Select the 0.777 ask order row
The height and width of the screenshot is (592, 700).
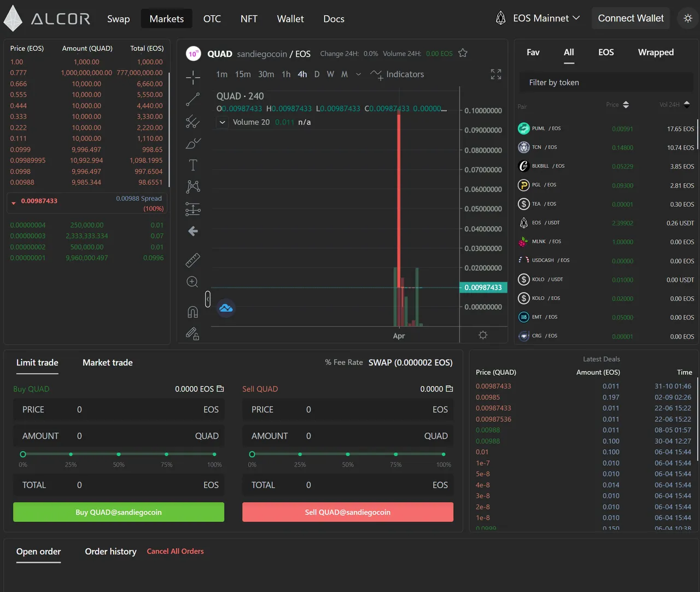[86, 73]
